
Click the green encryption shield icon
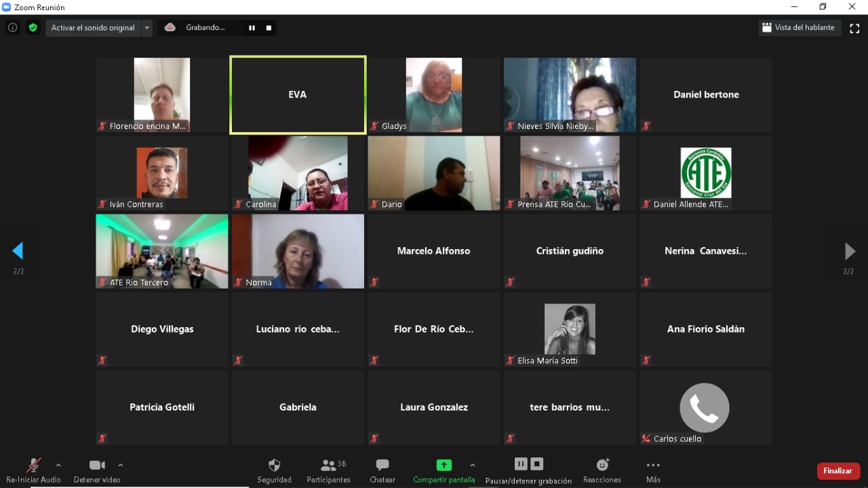33,28
